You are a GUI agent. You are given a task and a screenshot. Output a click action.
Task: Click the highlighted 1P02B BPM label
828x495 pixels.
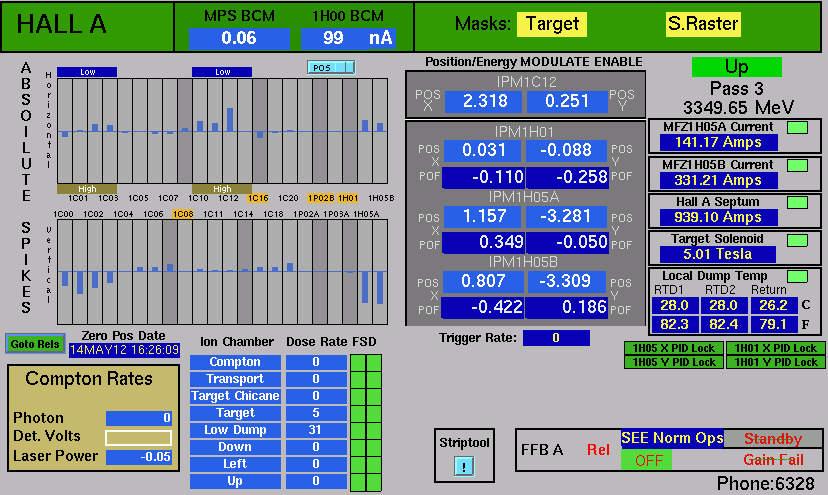pos(321,198)
